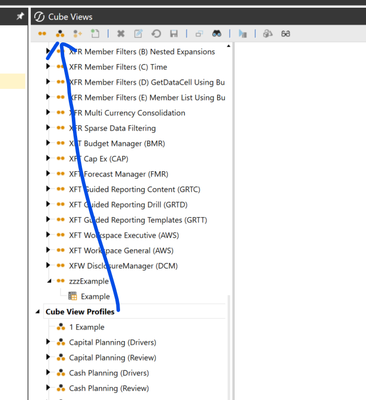Viewport: 366px width, 400px height.
Task: Click the glasses Object Lookup icon
Action: [x=285, y=34]
